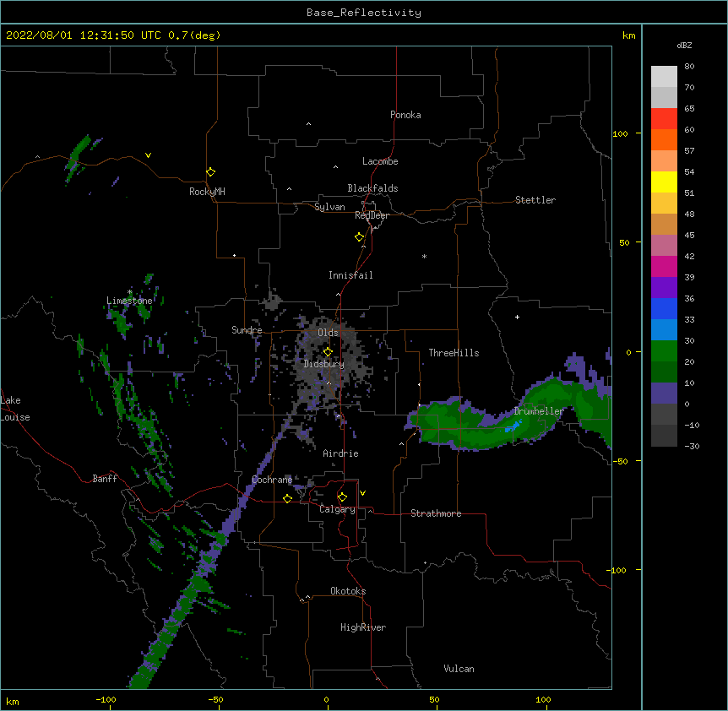Click the green 30 dBZ color swatch
Screen dimensions: 728x711
(x=664, y=350)
